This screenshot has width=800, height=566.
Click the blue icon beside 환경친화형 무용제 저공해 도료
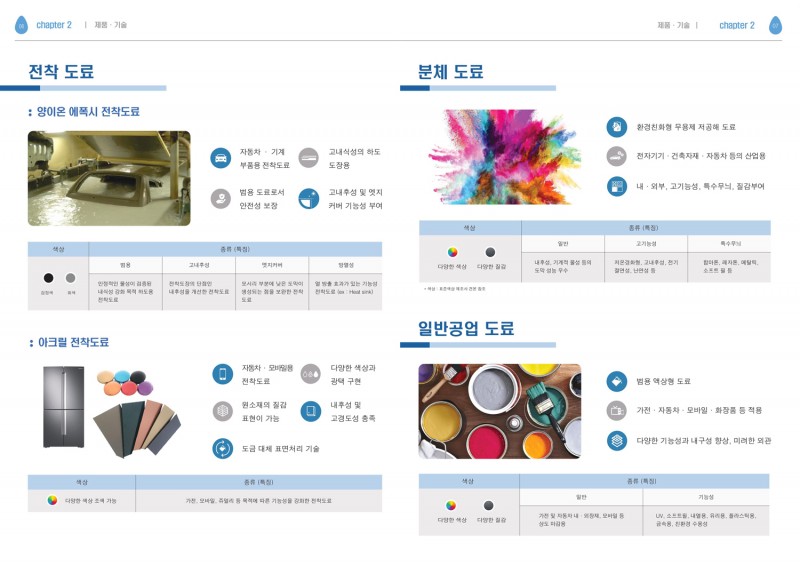[x=617, y=127]
